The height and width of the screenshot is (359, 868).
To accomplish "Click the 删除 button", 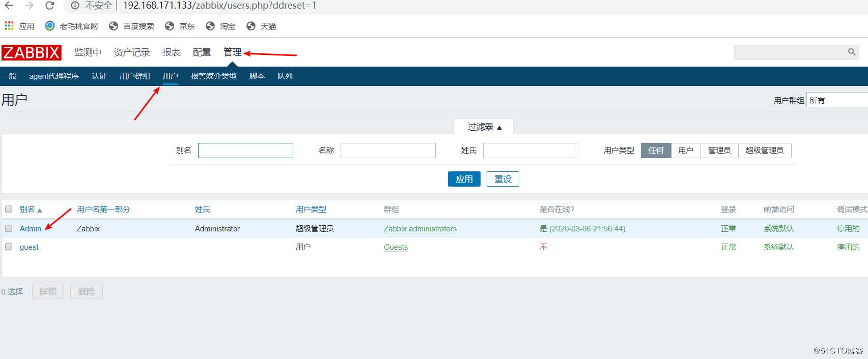I will tap(87, 291).
